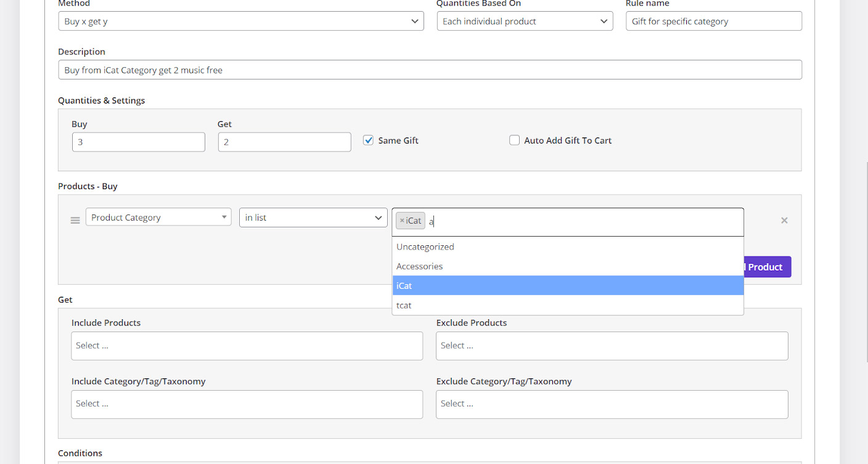Open the Product Category selector
Image resolution: width=868 pixels, height=464 pixels.
click(x=158, y=218)
